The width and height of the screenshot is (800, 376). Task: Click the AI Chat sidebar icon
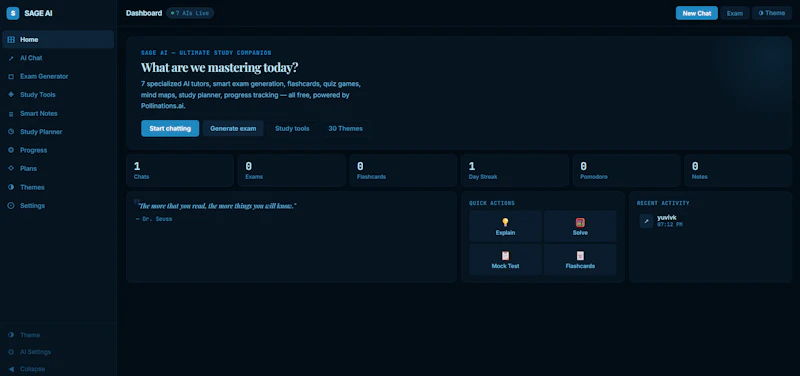(x=11, y=58)
